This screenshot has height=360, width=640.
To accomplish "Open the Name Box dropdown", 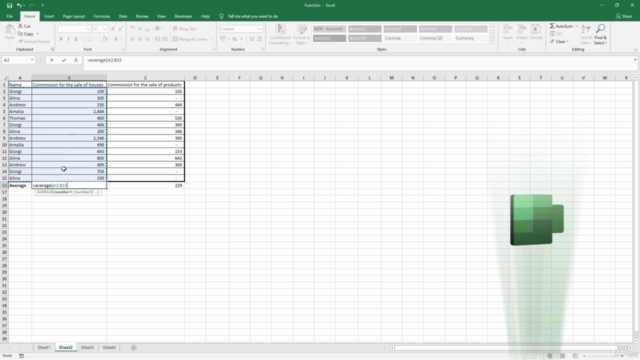I will click(x=32, y=60).
